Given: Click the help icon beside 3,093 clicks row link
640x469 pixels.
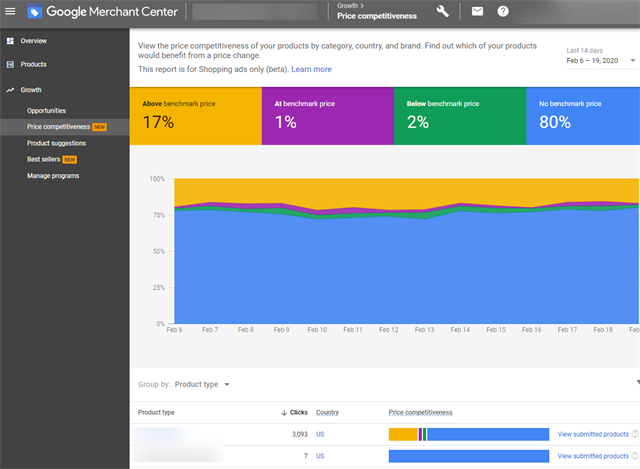Looking at the screenshot, I should click(x=635, y=434).
